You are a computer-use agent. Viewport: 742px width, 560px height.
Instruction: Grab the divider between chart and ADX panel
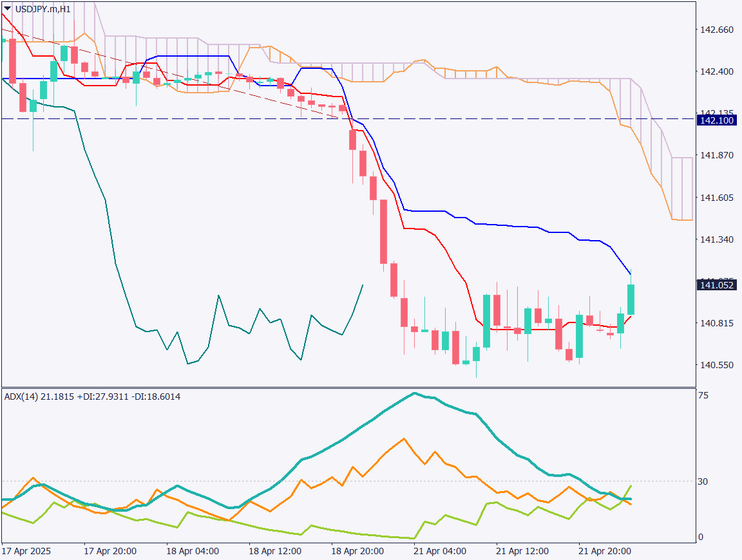click(x=348, y=387)
